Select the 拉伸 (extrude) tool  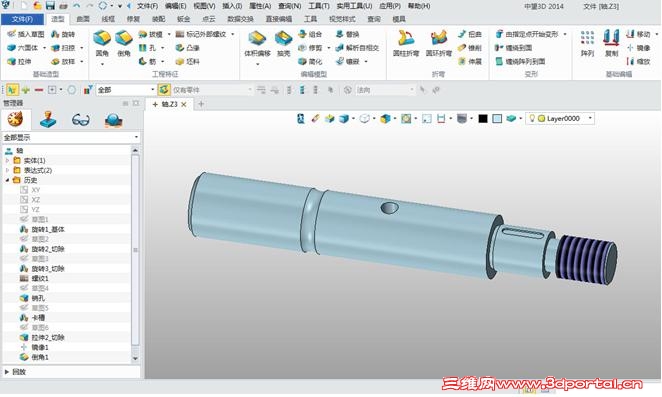pos(20,62)
